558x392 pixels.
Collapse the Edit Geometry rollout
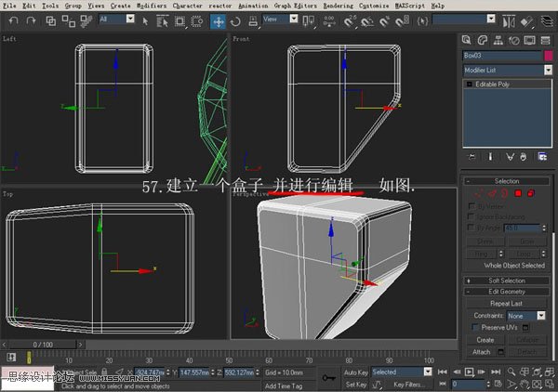pyautogui.click(x=507, y=292)
